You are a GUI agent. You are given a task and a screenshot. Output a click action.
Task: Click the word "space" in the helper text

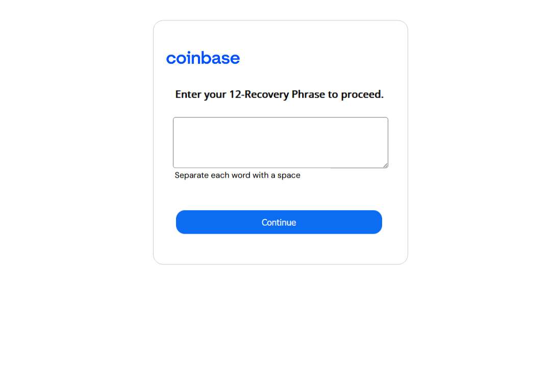pyautogui.click(x=289, y=176)
